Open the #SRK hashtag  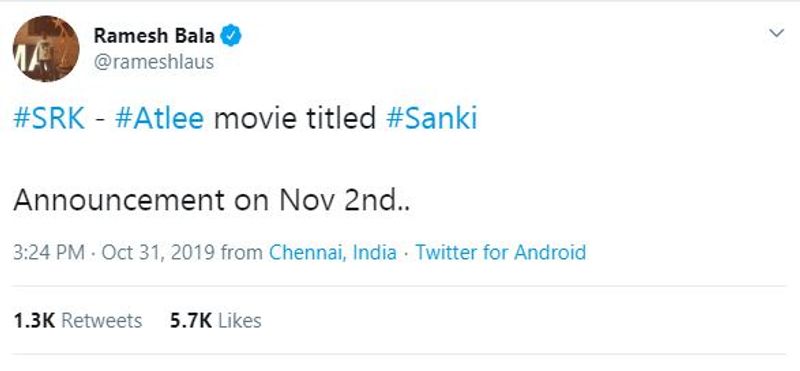(x=49, y=119)
